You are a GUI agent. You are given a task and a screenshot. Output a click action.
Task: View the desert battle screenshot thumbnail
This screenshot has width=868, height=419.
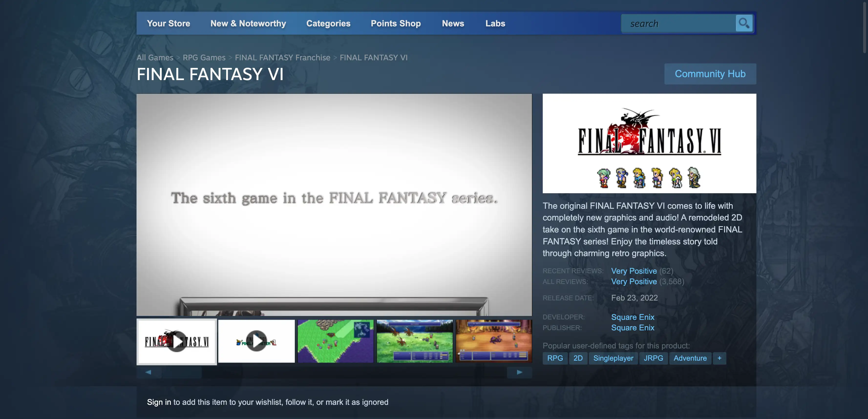[x=494, y=341]
